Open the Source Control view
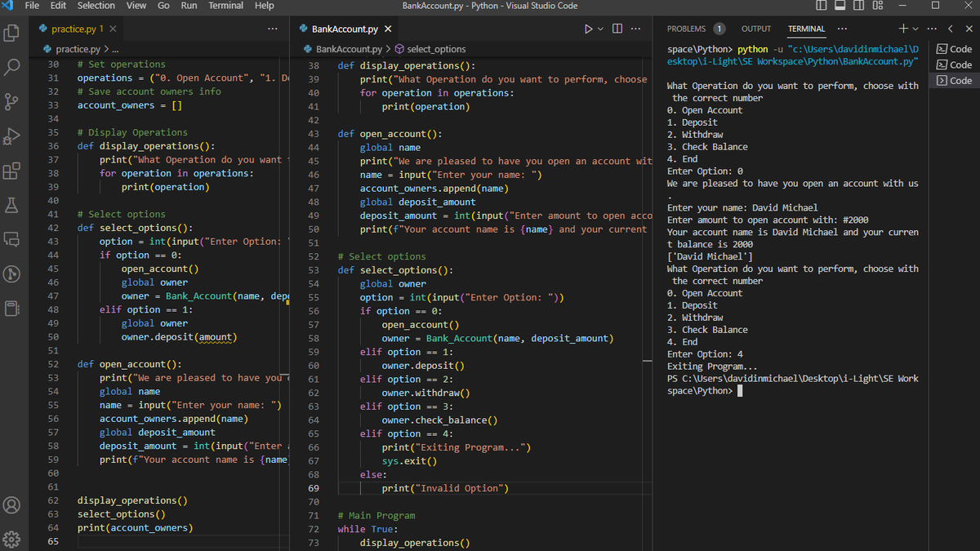This screenshot has height=551, width=980. 11,101
